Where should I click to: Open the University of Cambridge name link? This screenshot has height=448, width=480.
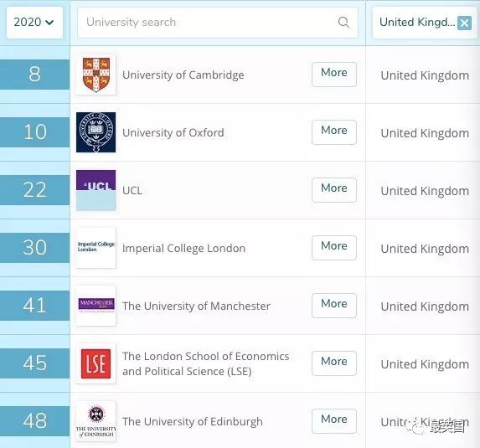[183, 75]
